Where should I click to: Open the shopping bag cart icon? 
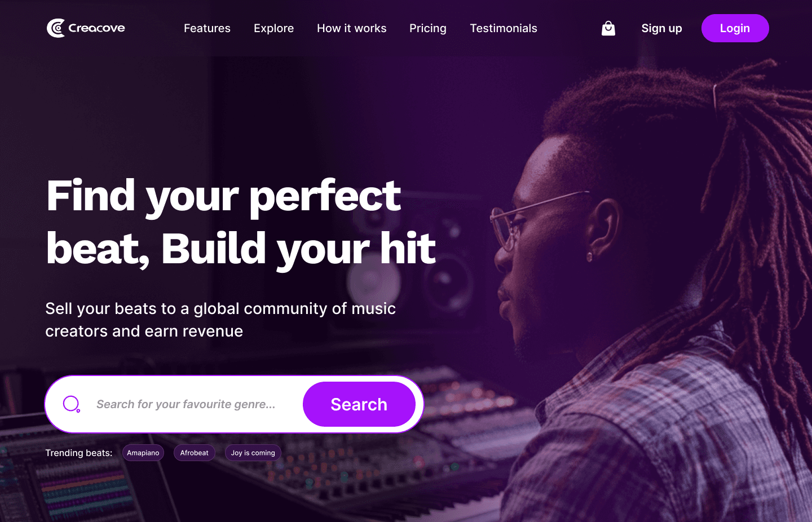pos(608,28)
